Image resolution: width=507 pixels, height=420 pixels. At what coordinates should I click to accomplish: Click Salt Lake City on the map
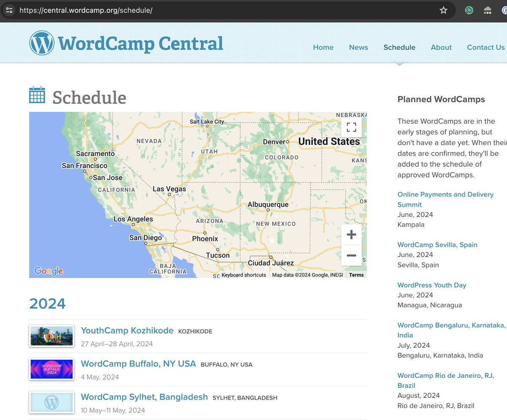(207, 122)
